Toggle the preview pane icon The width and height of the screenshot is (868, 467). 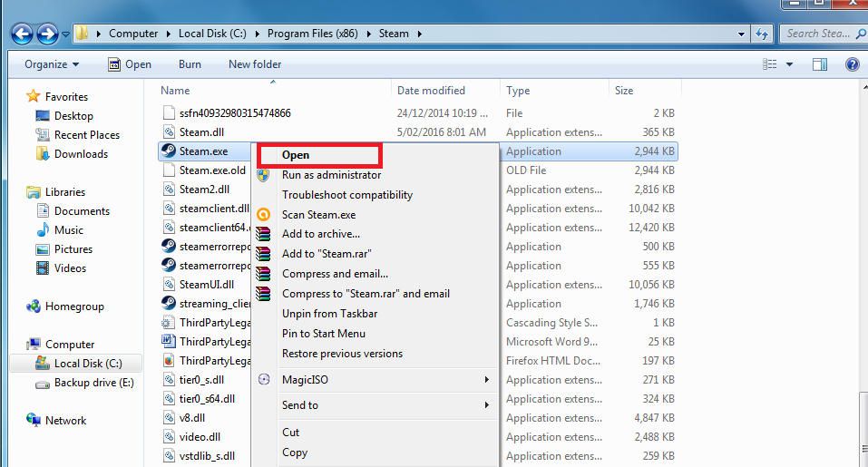(x=820, y=64)
